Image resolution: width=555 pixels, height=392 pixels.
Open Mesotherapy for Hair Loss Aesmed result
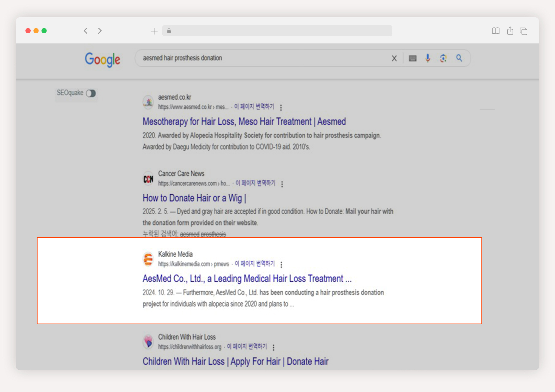pos(244,121)
